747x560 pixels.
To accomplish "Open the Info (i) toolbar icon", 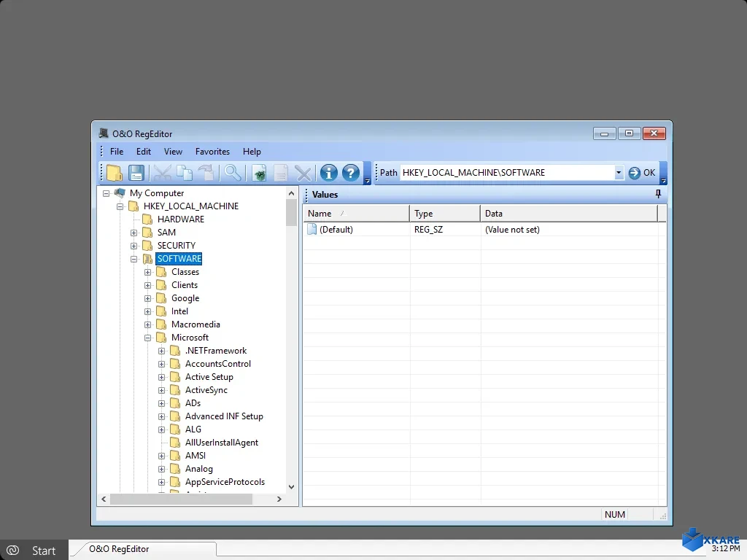I will [x=329, y=173].
